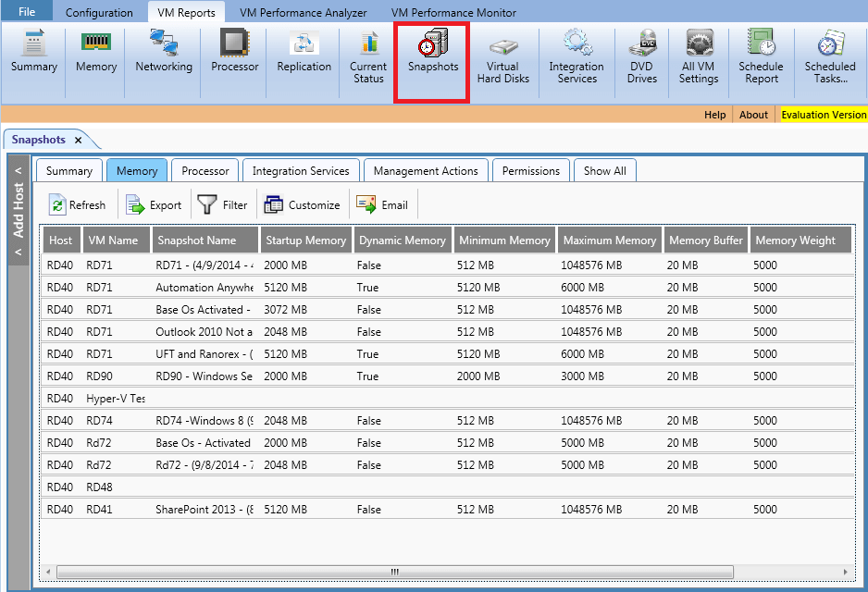This screenshot has height=592, width=868.
Task: Sort by Snapshot Name column header
Action: point(205,240)
